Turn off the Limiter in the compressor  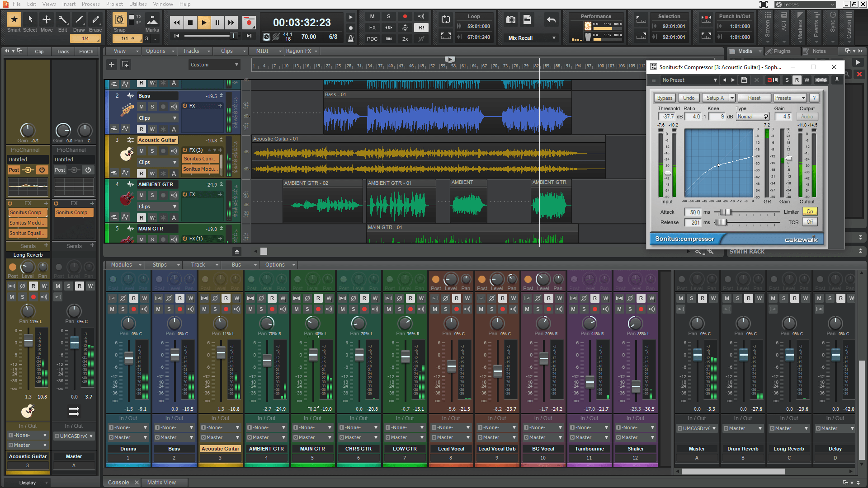[x=810, y=211]
